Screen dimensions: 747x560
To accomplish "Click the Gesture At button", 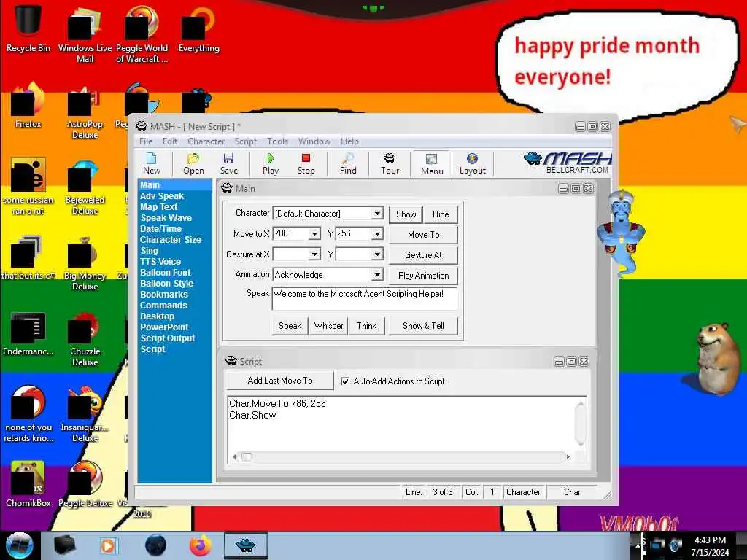I will [424, 254].
